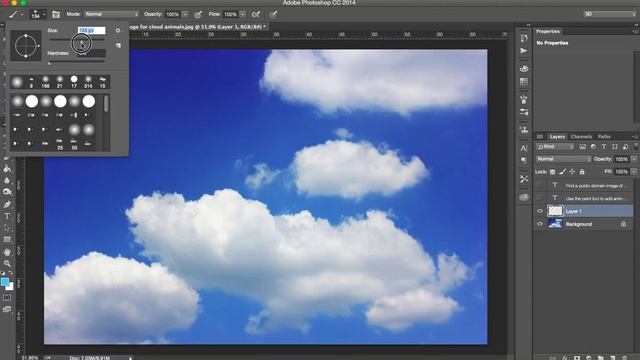
Task: Toggle lock all padlock icon
Action: pyautogui.click(x=582, y=172)
